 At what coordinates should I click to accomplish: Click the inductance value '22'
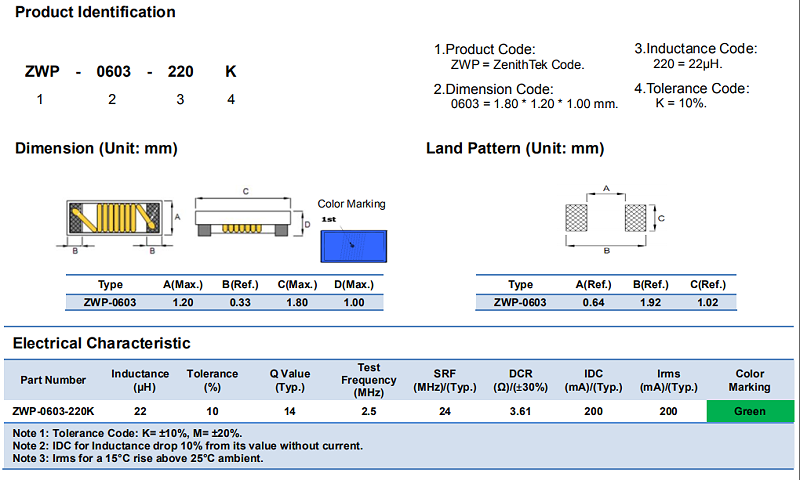coord(140,411)
